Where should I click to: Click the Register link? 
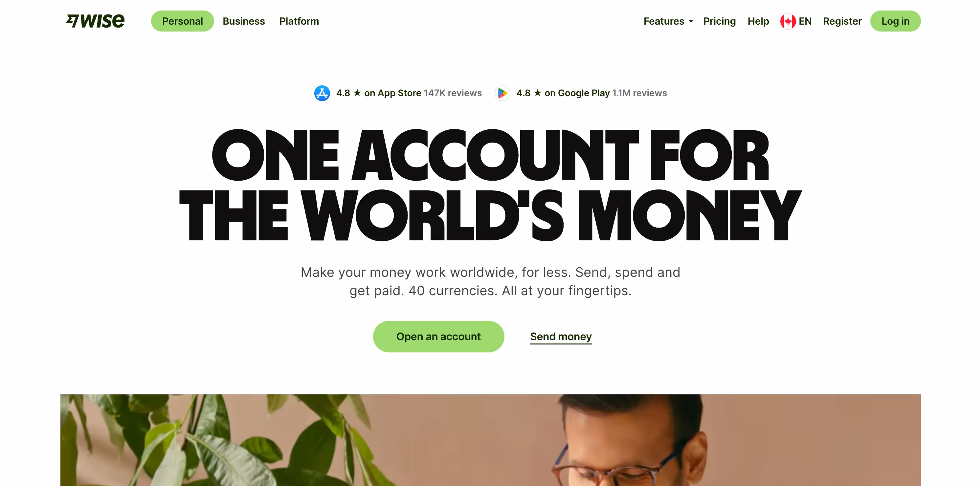(842, 21)
